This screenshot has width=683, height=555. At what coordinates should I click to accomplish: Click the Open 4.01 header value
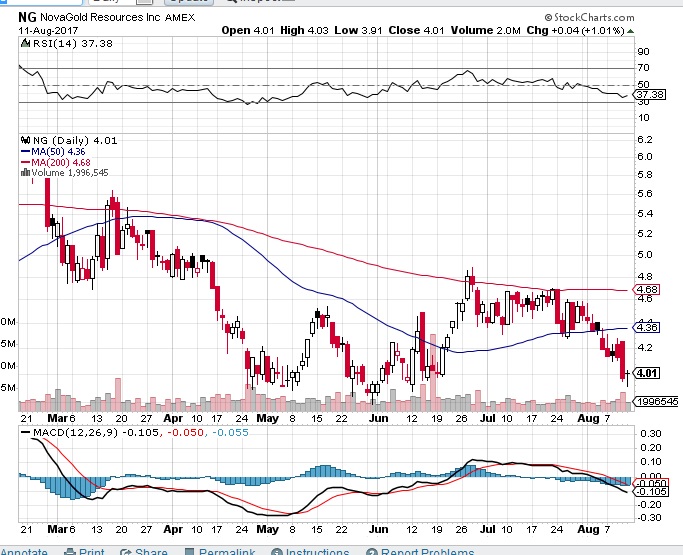248,30
